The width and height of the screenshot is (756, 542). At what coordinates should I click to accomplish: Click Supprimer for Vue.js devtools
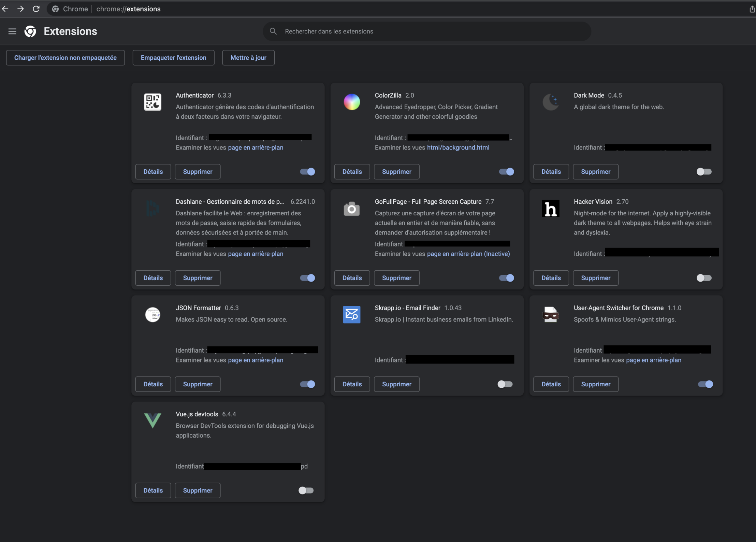(x=198, y=490)
